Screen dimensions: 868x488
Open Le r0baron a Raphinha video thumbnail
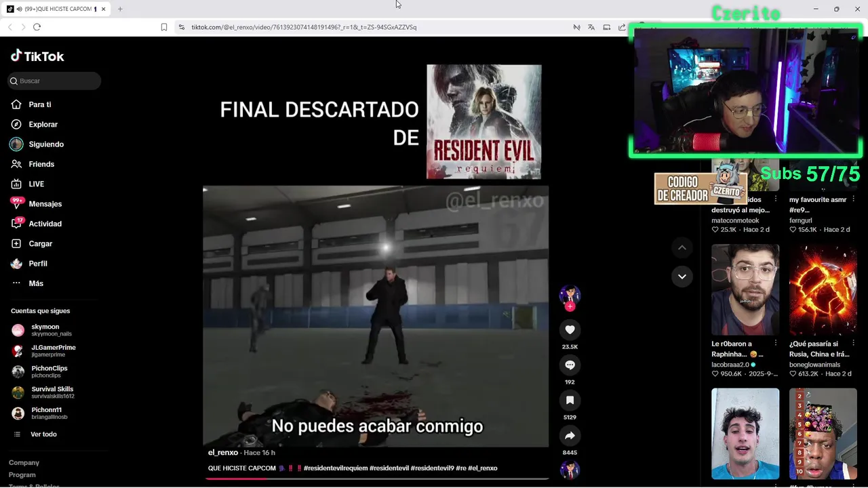(x=745, y=290)
